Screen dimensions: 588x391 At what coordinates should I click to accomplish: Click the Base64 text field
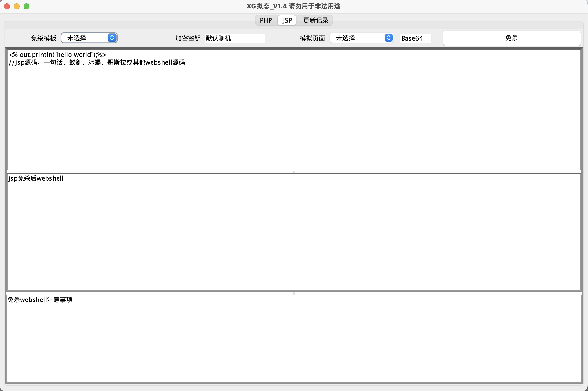[416, 38]
